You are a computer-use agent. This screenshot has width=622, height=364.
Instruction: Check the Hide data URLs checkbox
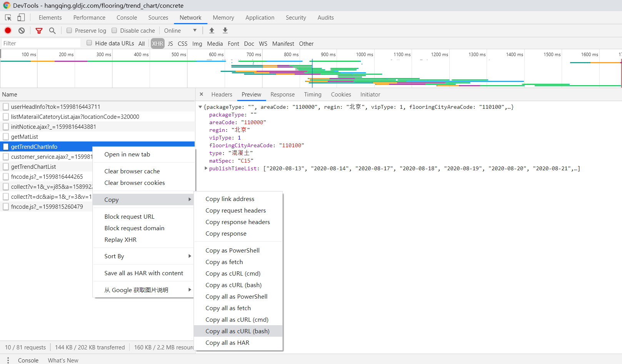[89, 43]
